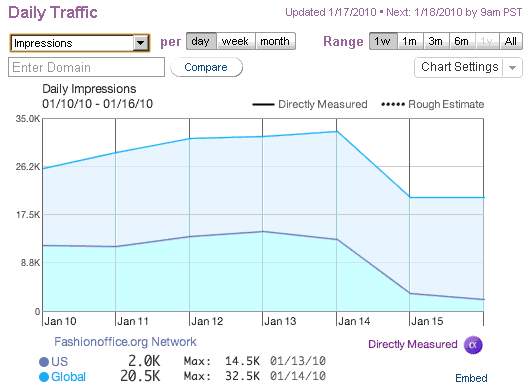Set range to All
Screen dimensions: 530x392
pyautogui.click(x=511, y=41)
